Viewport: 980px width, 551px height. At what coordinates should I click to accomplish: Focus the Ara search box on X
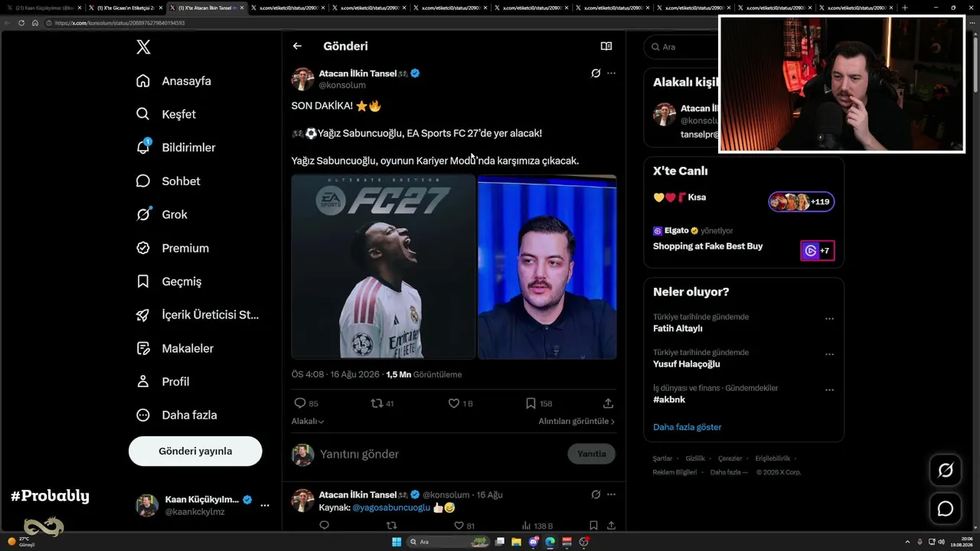point(679,47)
